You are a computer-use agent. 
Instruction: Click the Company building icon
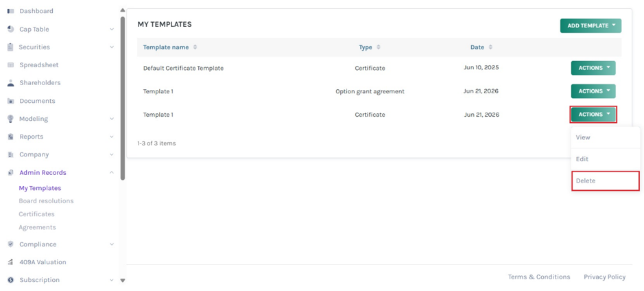click(x=11, y=154)
